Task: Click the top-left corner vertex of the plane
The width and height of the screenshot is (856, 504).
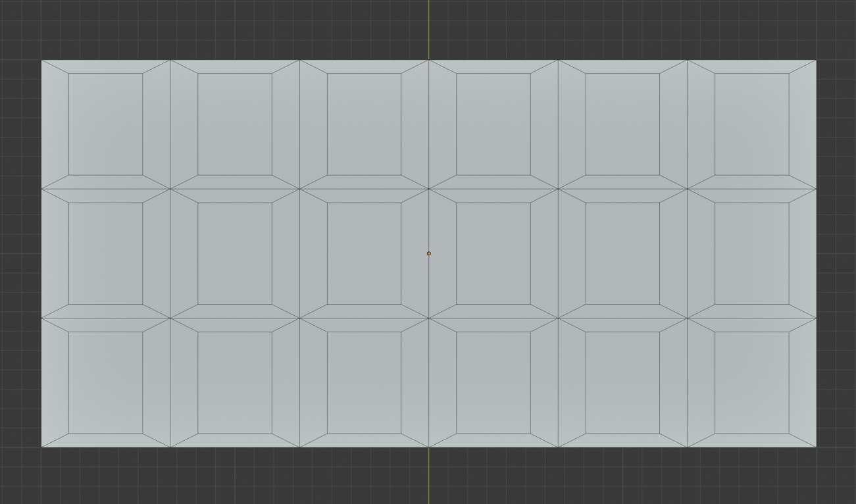Action: coord(42,59)
